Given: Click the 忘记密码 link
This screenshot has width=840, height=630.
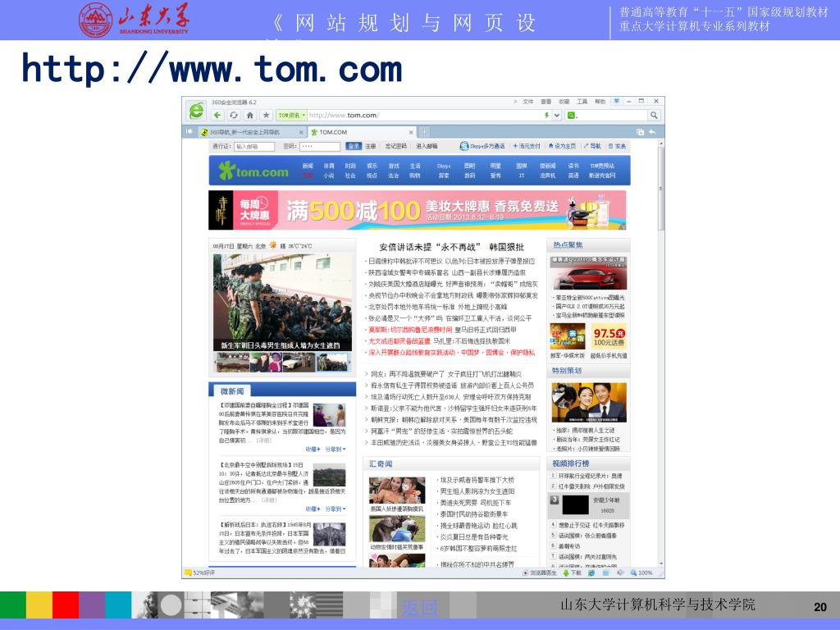Looking at the screenshot, I should [396, 146].
